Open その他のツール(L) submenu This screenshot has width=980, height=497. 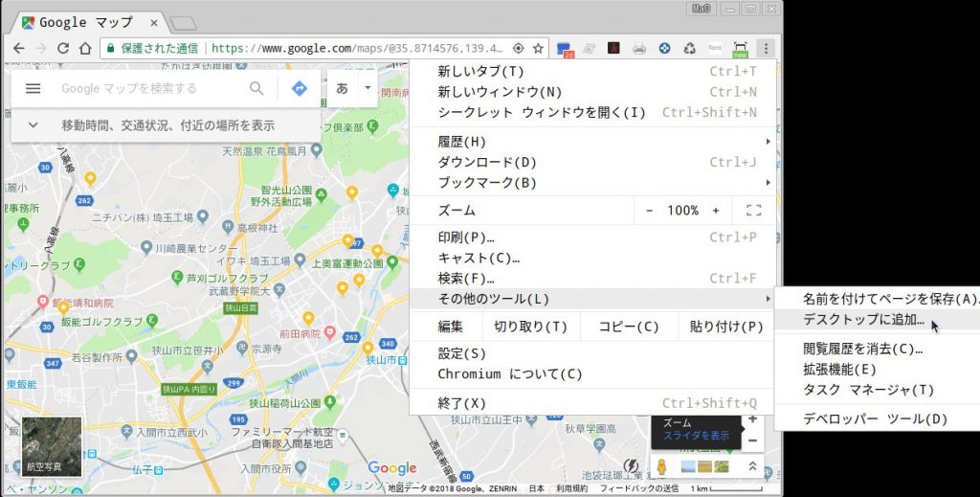pyautogui.click(x=593, y=299)
